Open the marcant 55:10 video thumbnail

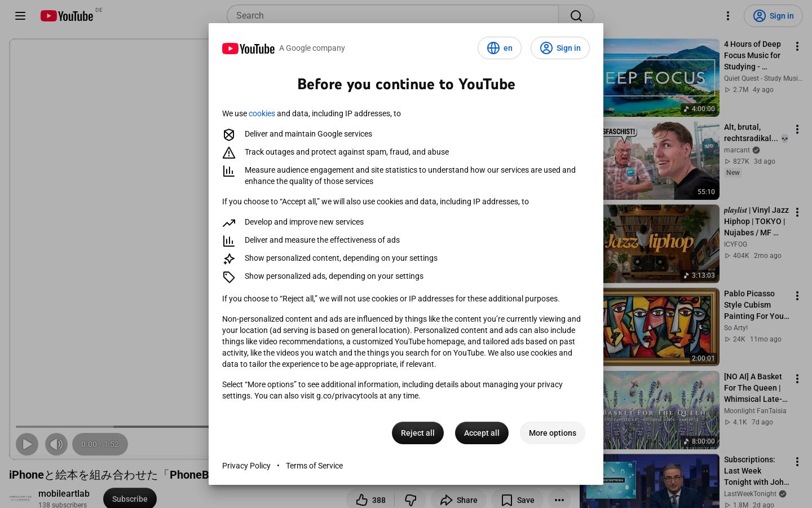(661, 161)
